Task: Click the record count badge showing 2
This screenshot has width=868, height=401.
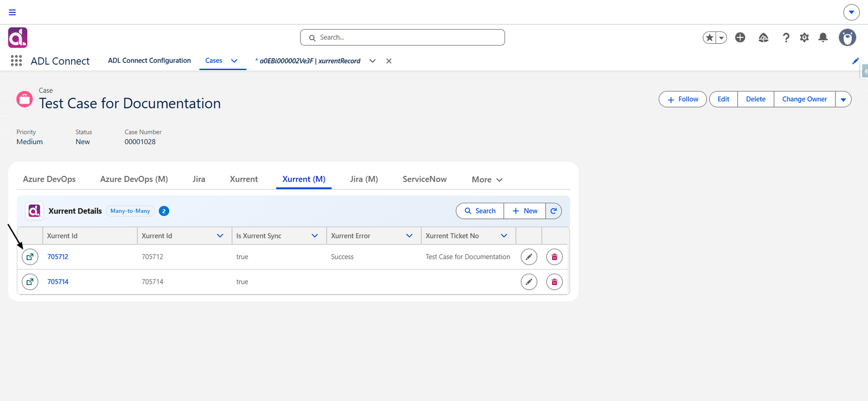Action: coord(164,211)
